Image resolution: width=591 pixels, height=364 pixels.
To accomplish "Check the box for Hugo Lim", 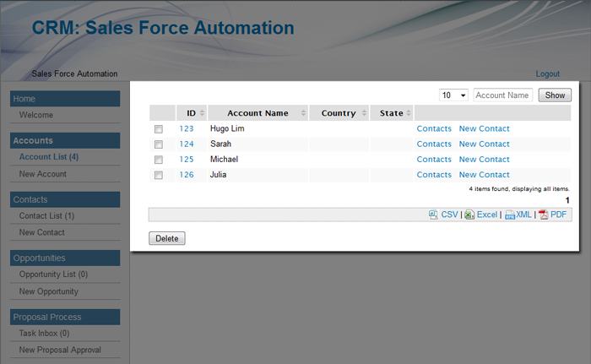I will (158, 129).
